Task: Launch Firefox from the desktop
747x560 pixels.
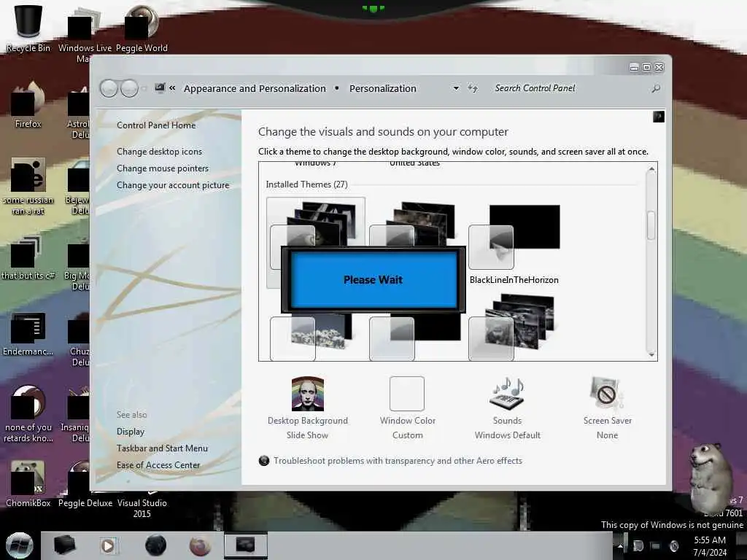Action: (x=28, y=105)
